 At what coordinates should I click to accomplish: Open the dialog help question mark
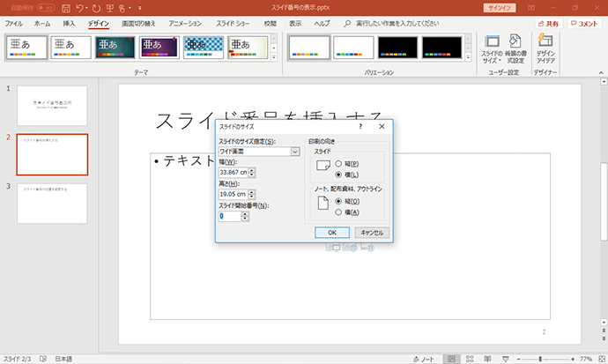[360, 126]
